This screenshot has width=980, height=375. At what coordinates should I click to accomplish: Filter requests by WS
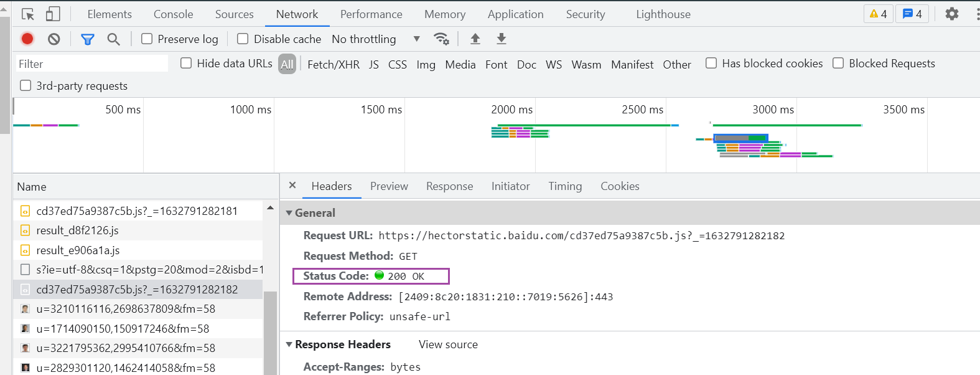(x=554, y=64)
